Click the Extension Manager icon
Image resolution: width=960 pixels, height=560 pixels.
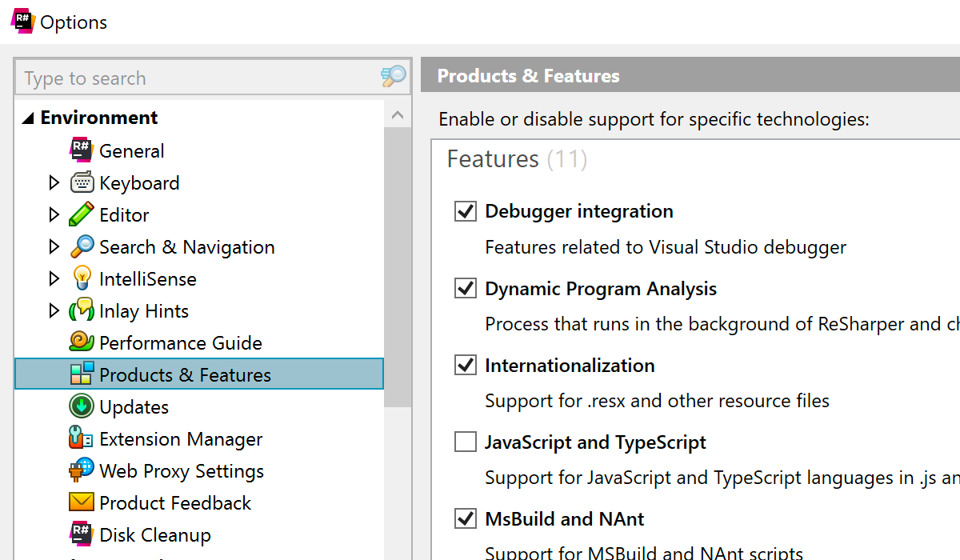tap(82, 438)
